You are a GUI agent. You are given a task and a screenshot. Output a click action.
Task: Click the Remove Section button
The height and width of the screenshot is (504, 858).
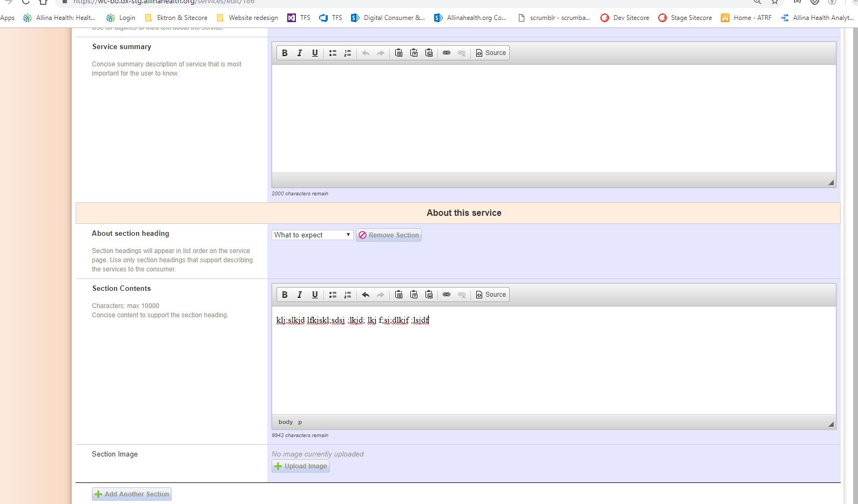(x=389, y=235)
